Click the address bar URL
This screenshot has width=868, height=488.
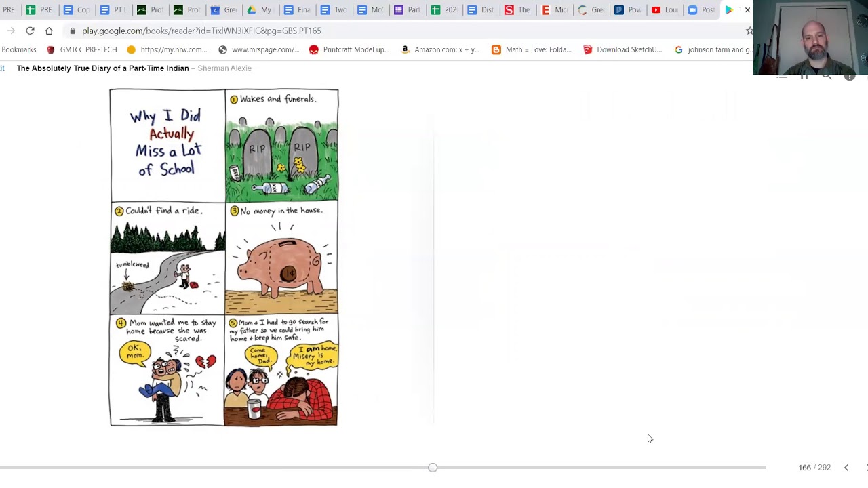click(201, 30)
